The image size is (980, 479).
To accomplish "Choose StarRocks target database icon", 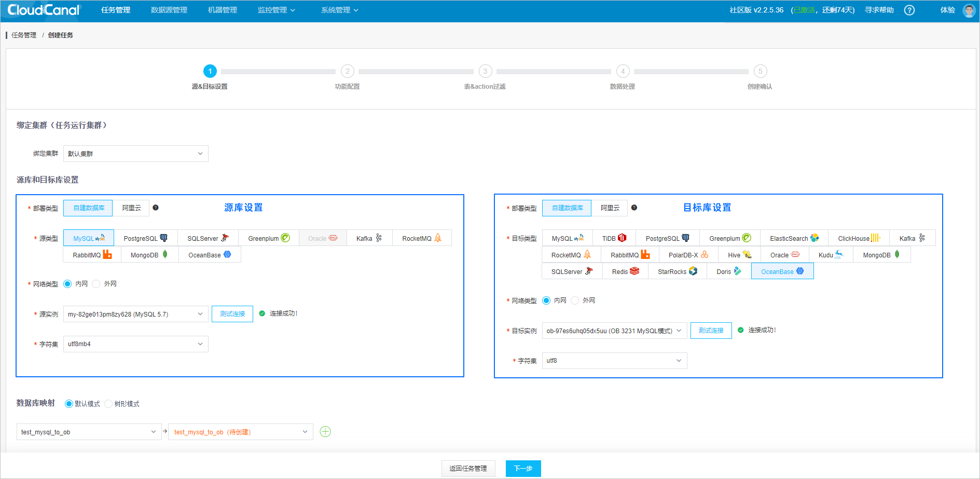I will 677,271.
